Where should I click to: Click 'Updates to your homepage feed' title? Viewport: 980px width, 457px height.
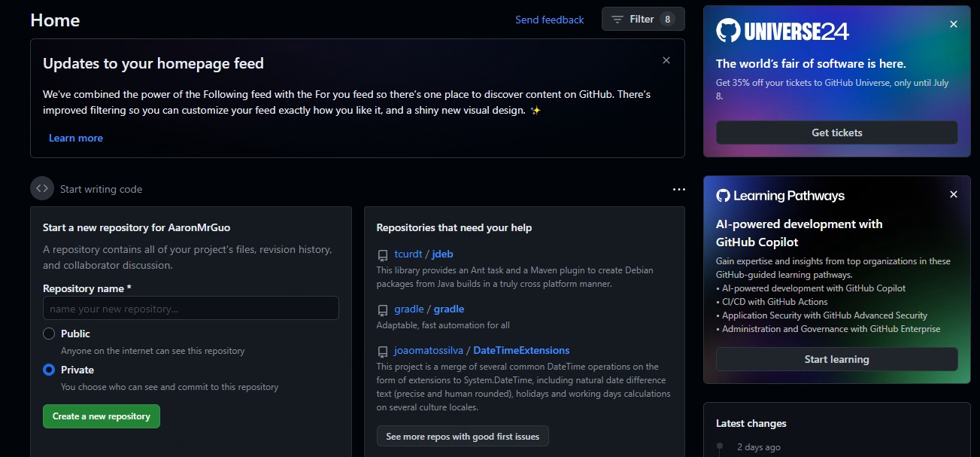[x=153, y=63]
